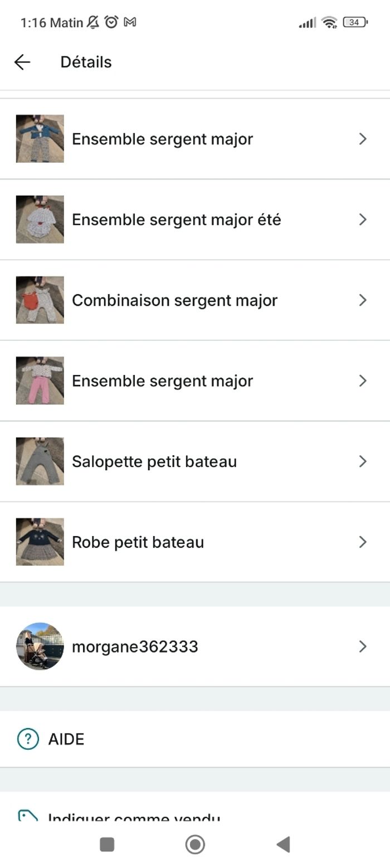Expand the Combinaison sergent major row chevron
Screen dimensions: 390x868
(363, 300)
